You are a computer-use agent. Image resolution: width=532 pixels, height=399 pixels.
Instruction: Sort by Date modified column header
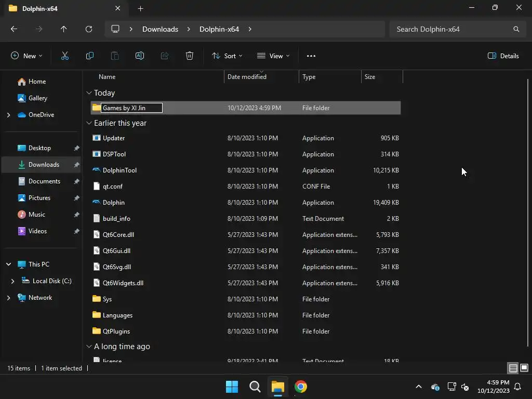point(247,77)
